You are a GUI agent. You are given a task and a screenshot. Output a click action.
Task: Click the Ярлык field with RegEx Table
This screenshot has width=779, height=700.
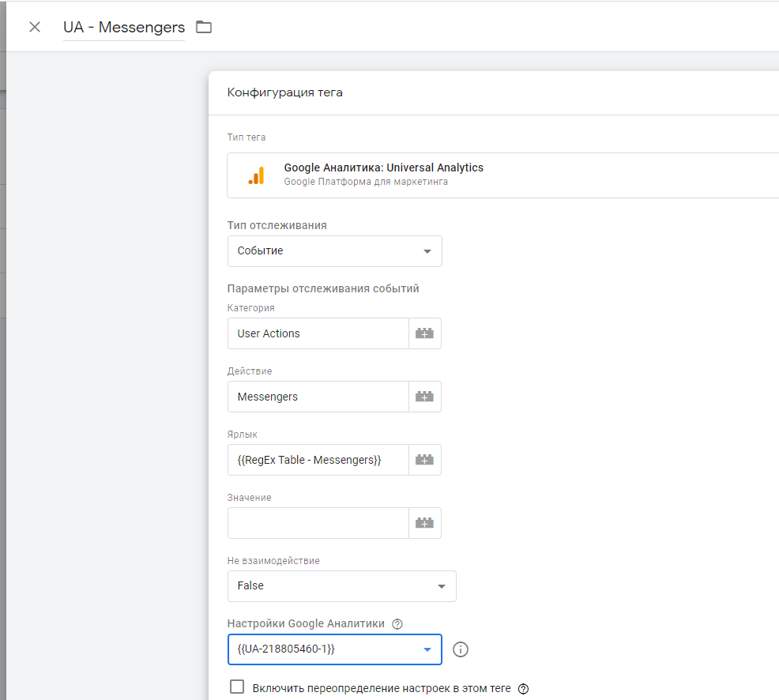[318, 460]
